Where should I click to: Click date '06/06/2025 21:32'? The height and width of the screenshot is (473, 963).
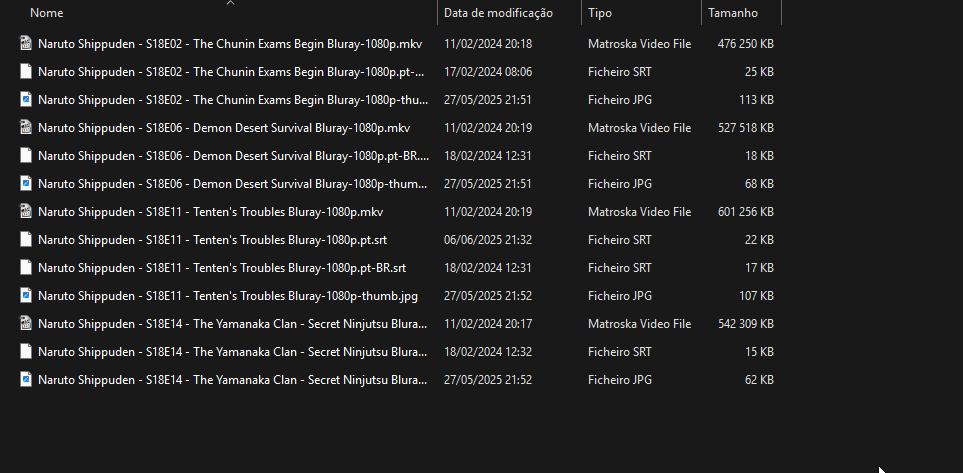pyautogui.click(x=488, y=240)
